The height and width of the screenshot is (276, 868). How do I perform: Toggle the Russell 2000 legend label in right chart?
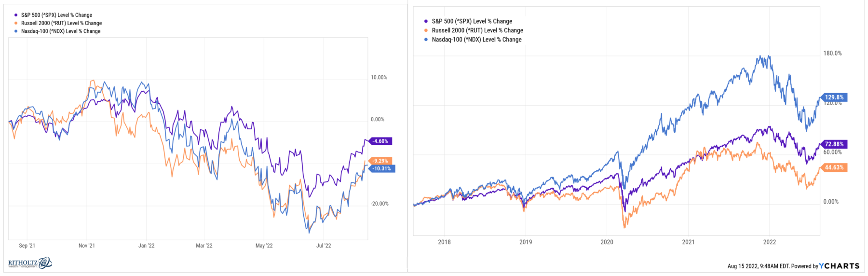pos(477,30)
